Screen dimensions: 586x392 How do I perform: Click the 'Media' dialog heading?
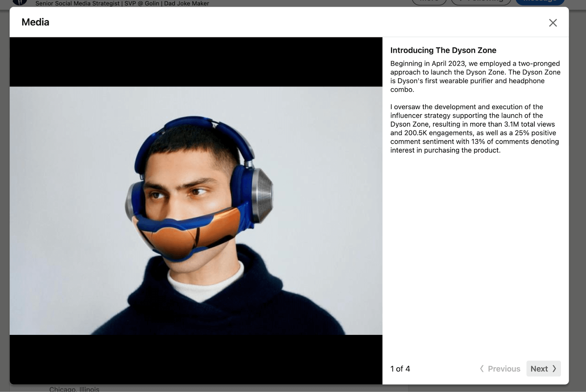click(x=35, y=22)
